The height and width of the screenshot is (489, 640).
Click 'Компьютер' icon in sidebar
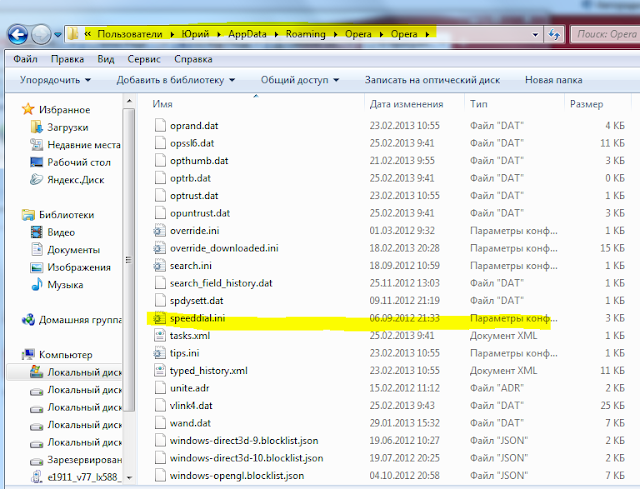pos(28,355)
